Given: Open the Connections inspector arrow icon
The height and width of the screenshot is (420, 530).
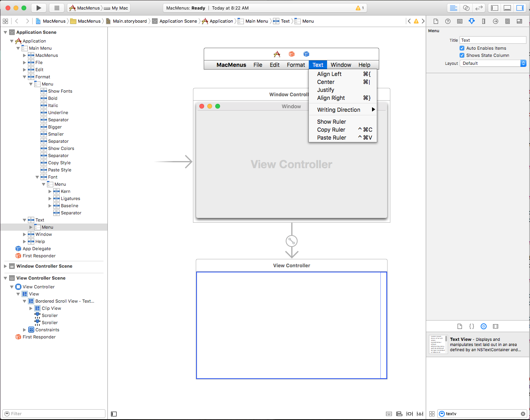Looking at the screenshot, I should pos(495,21).
